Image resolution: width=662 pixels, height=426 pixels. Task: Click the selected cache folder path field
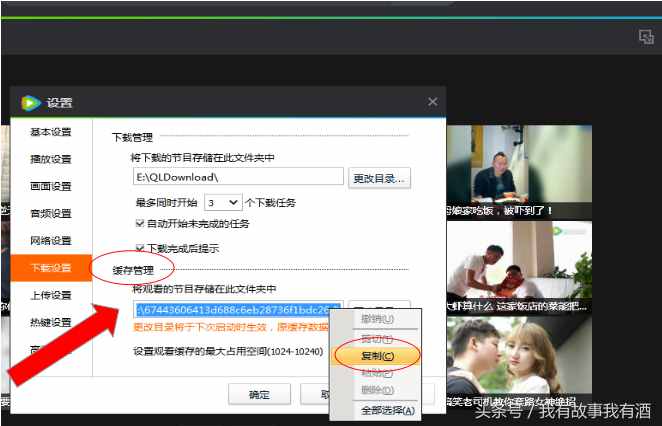238,310
